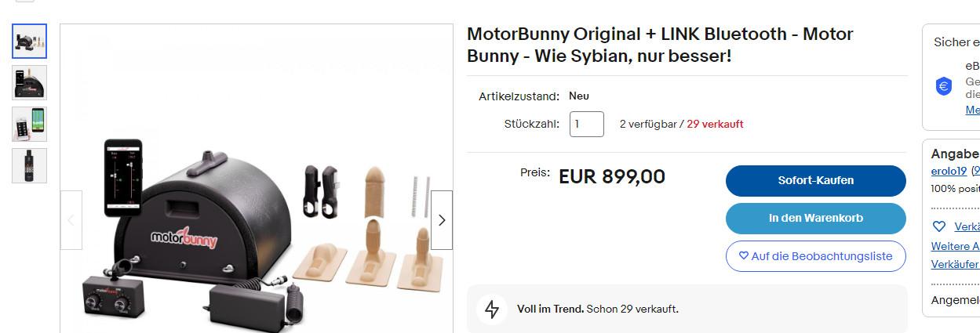
Task: Select the third thumbnail showing phones
Action: click(30, 124)
